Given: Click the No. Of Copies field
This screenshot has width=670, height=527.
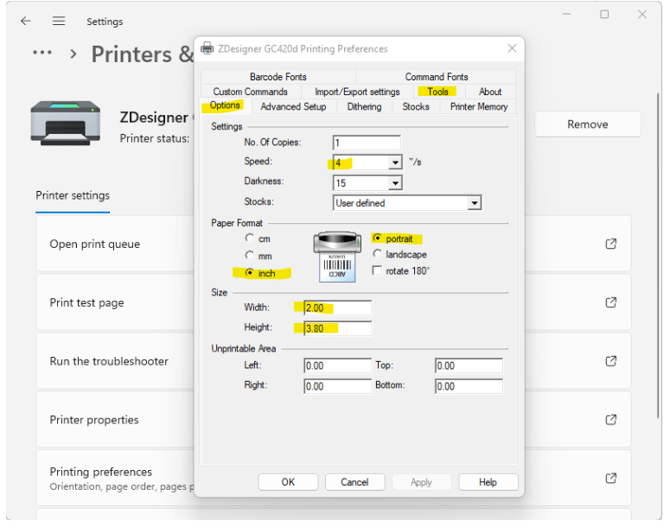Looking at the screenshot, I should 367,142.
